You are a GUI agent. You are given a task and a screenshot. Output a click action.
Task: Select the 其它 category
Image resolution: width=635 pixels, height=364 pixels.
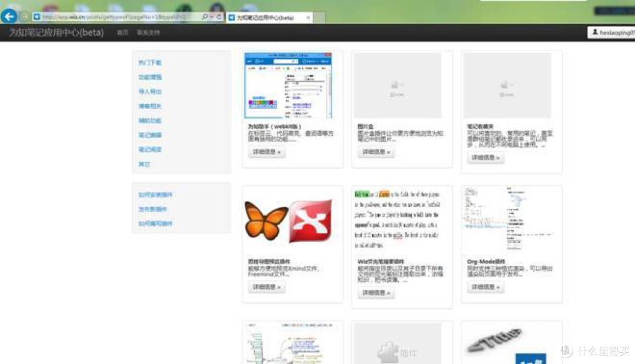144,165
